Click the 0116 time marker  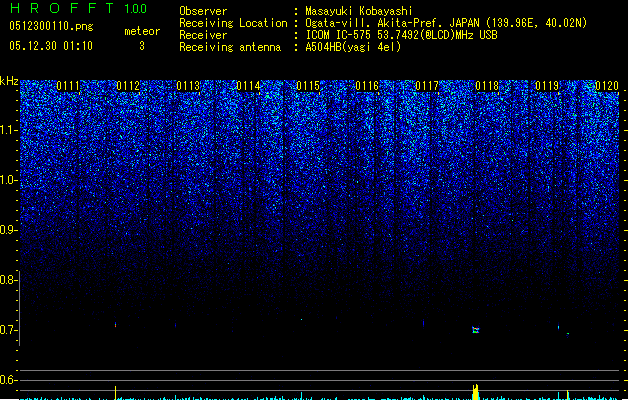click(367, 86)
